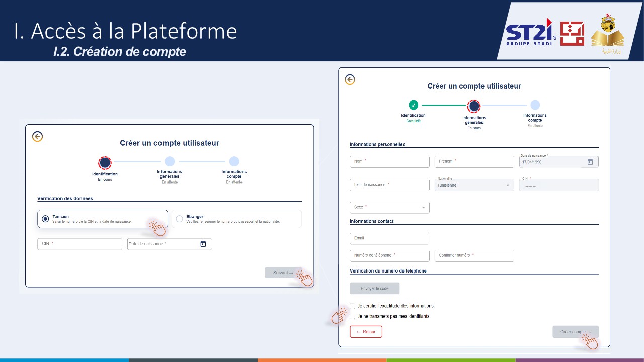The width and height of the screenshot is (644, 362).
Task: Open the calendar icon in left Date de naissance
Action: pos(203,244)
